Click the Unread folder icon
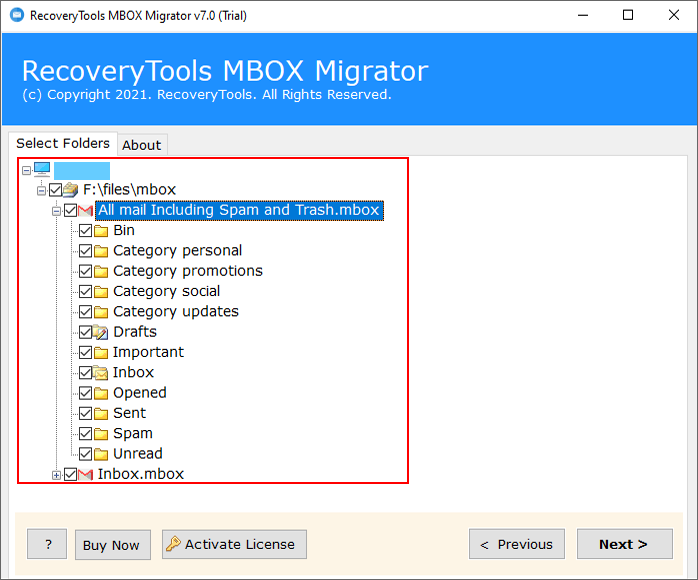Image resolution: width=698 pixels, height=580 pixels. tap(101, 454)
